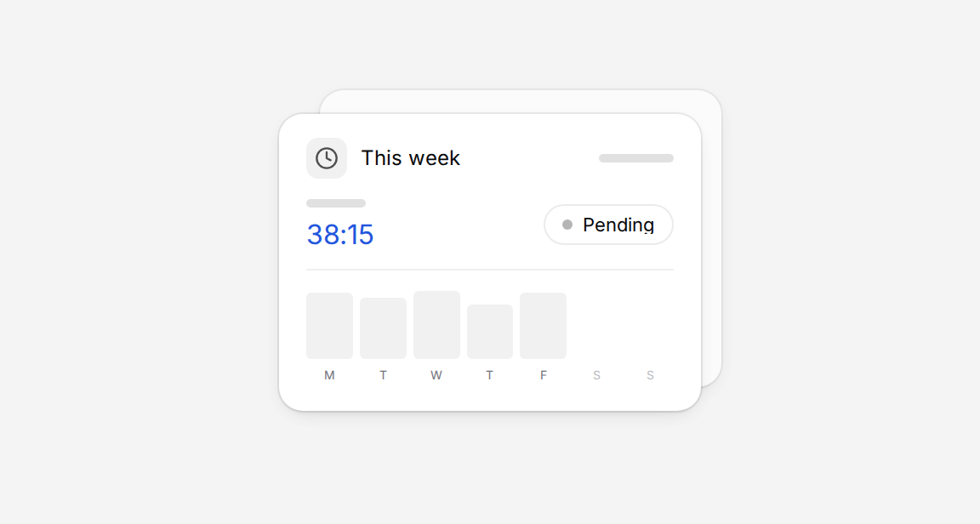Click the F day label
This screenshot has height=524, width=980.
point(543,375)
